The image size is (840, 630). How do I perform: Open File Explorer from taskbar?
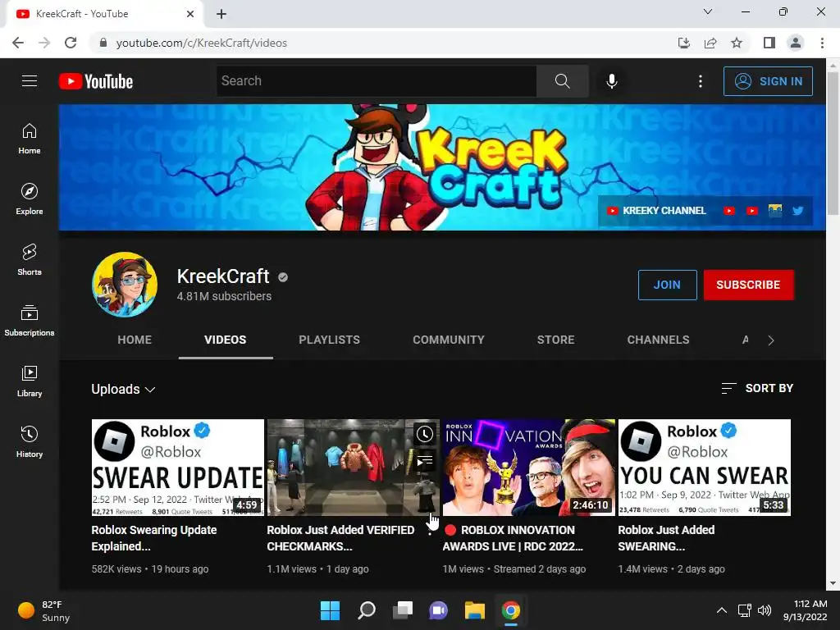click(475, 610)
